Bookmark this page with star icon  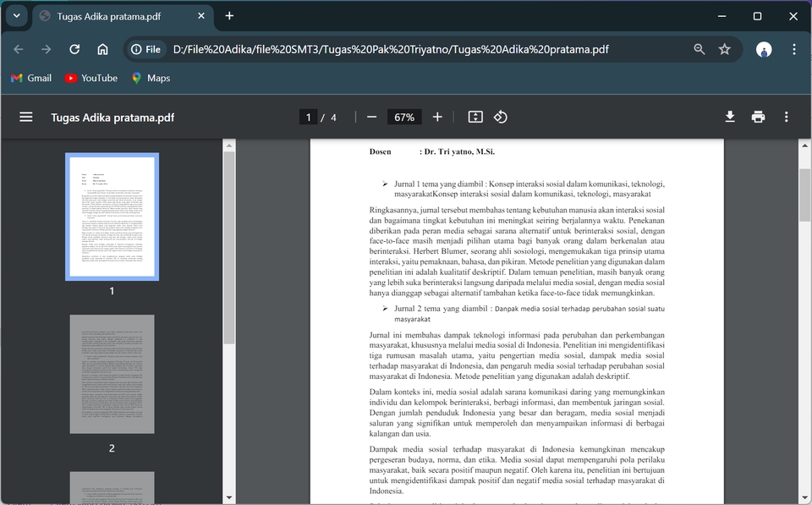coord(725,49)
